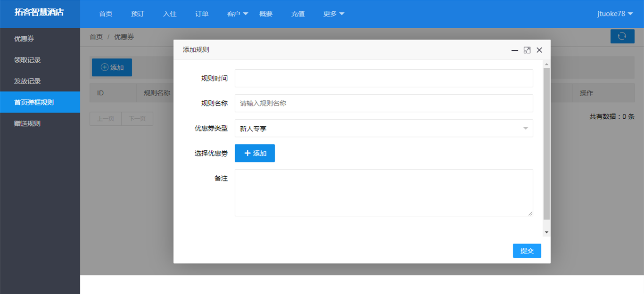Select 领取记录 in the sidebar
Image resolution: width=644 pixels, height=294 pixels.
pyautogui.click(x=40, y=60)
